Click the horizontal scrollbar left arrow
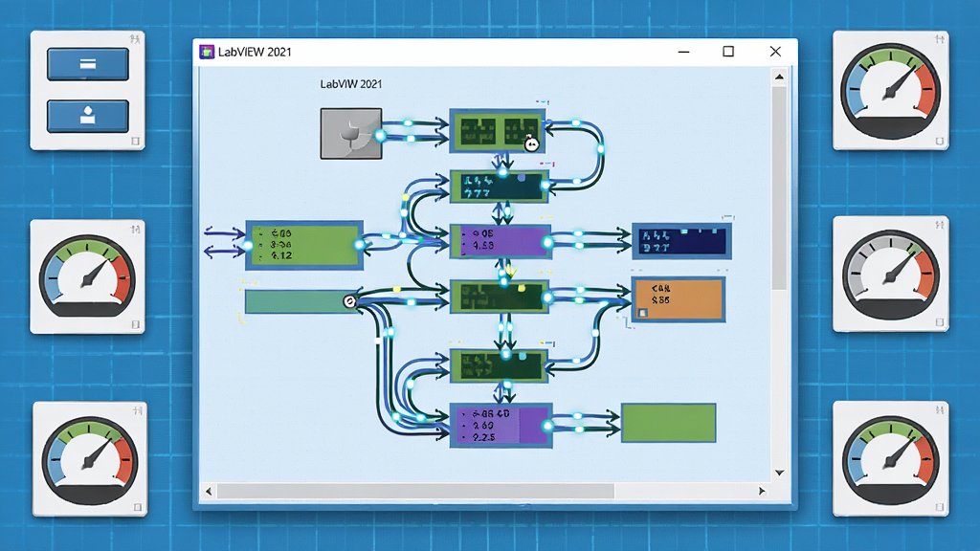The image size is (980, 551). [x=209, y=492]
